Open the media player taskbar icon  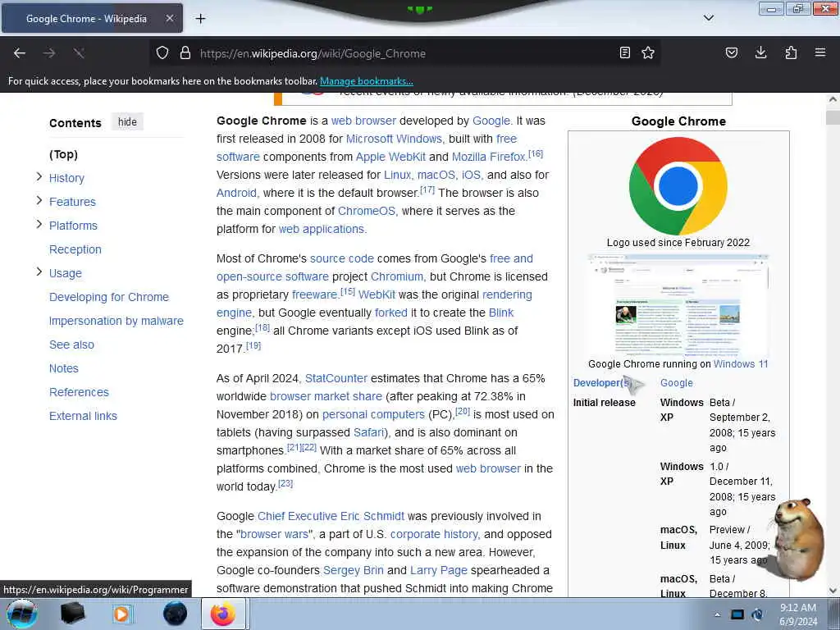point(121,614)
